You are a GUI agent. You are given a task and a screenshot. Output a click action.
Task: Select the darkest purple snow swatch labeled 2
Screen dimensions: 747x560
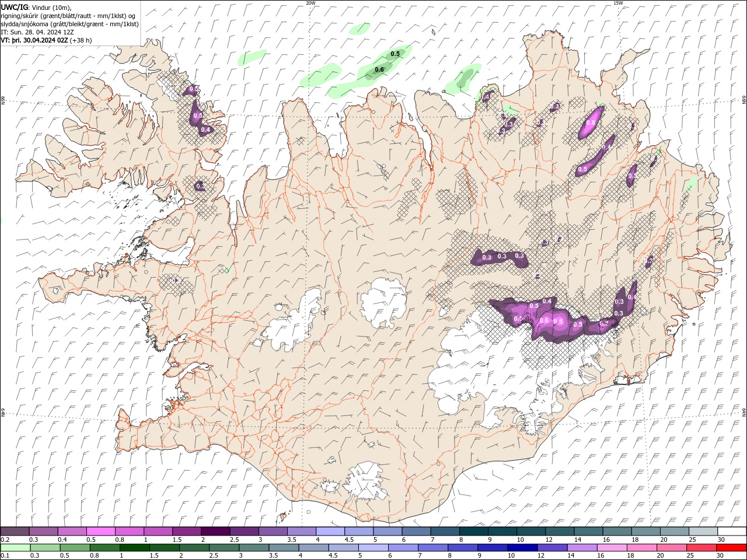coord(215,531)
